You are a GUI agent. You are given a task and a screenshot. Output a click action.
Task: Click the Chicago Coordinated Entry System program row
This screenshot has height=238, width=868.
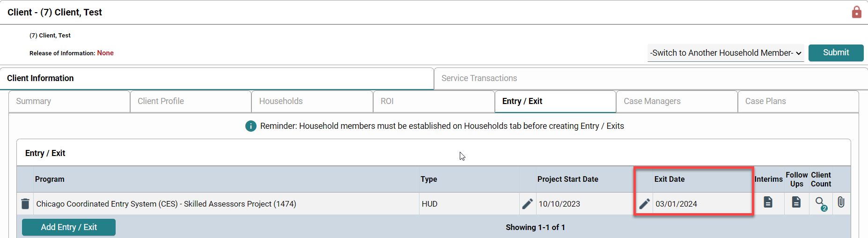click(x=166, y=204)
